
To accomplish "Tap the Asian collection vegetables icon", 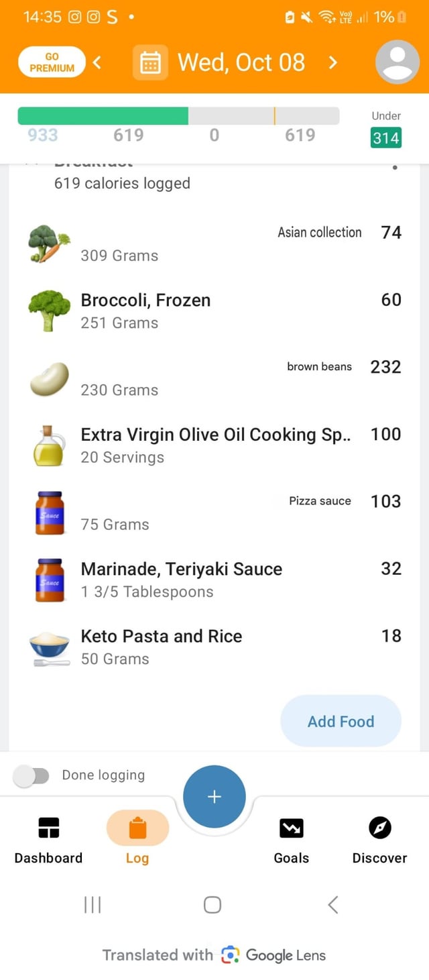I will click(x=49, y=244).
